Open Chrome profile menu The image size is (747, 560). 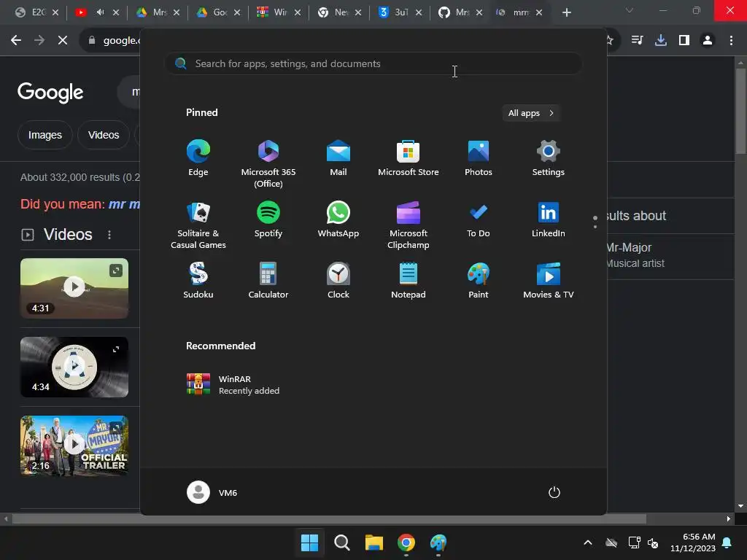point(708,41)
